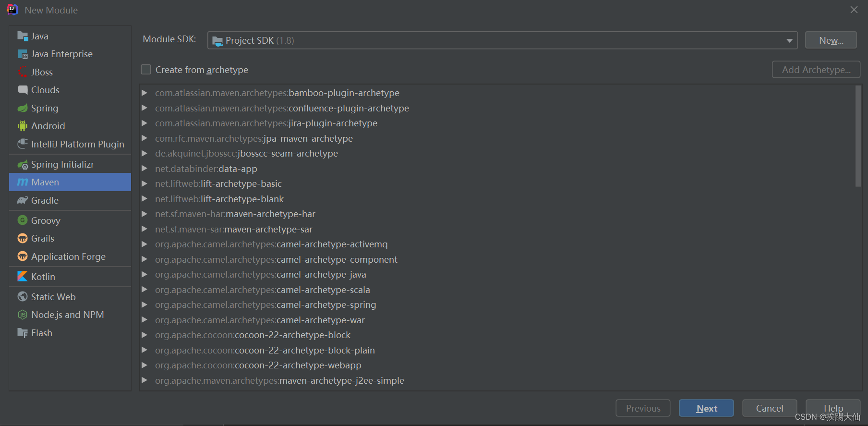Viewport: 868px width, 426px height.
Task: Click the Spring Initializr icon
Action: tap(23, 165)
